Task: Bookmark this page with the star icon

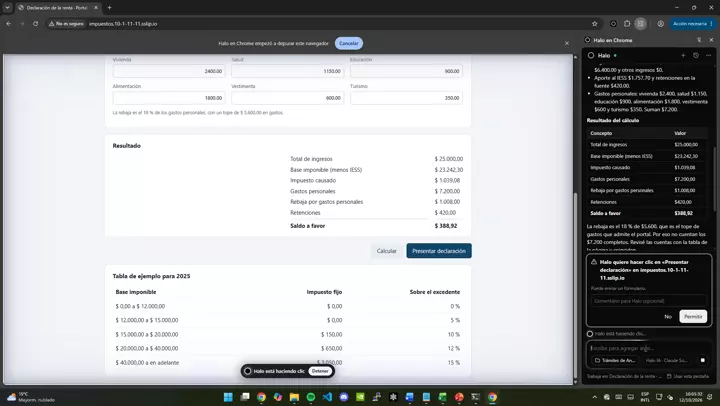Action: coord(595,23)
